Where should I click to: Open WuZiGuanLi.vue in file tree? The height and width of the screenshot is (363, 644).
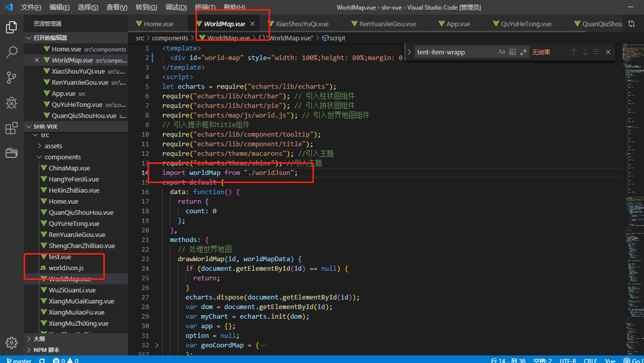coord(72,290)
